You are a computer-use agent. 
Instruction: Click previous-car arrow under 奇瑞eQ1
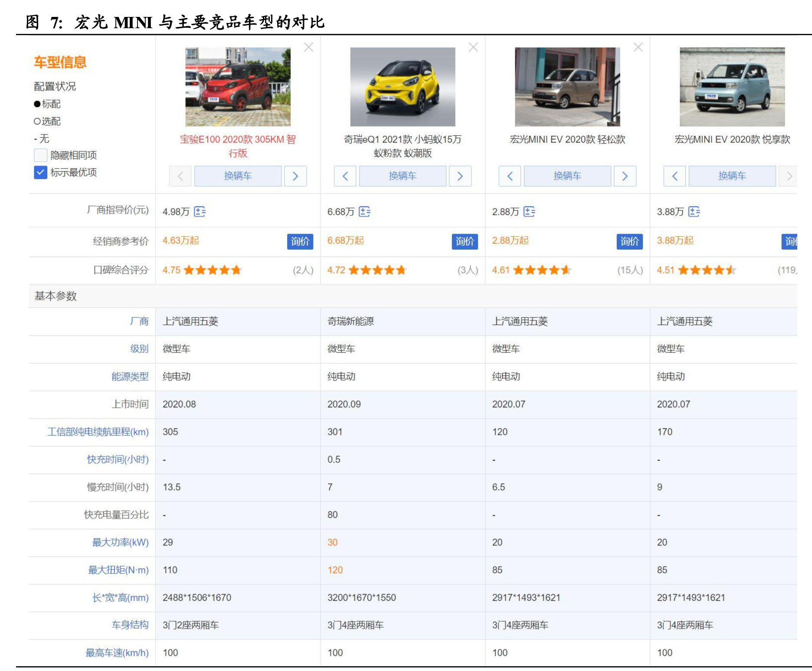(345, 176)
